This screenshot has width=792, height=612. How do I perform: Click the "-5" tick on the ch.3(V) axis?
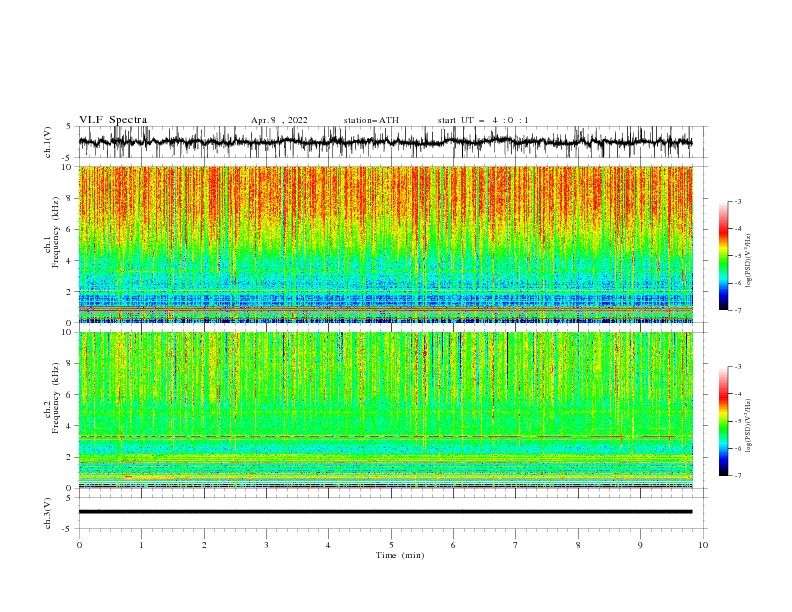68,529
